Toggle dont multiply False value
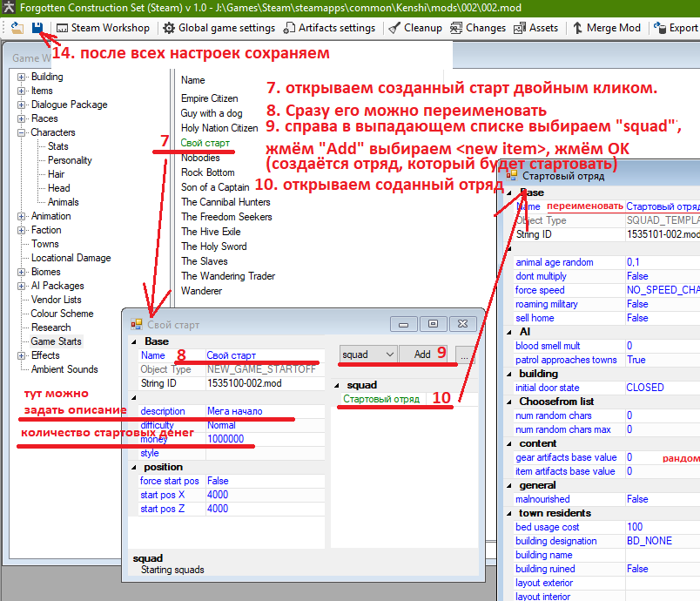 (663, 276)
